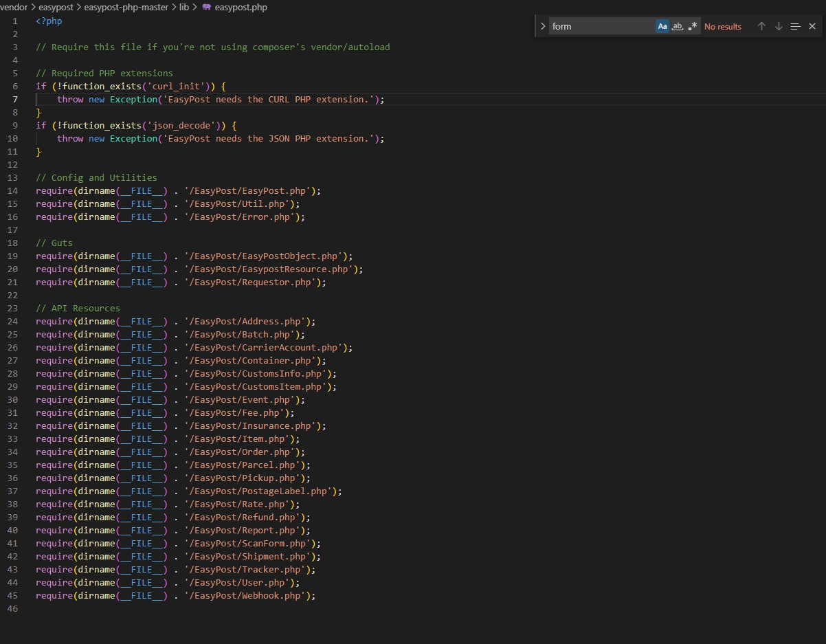The width and height of the screenshot is (826, 644).
Task: Toggle Find in Selection icon
Action: pyautogui.click(x=795, y=26)
